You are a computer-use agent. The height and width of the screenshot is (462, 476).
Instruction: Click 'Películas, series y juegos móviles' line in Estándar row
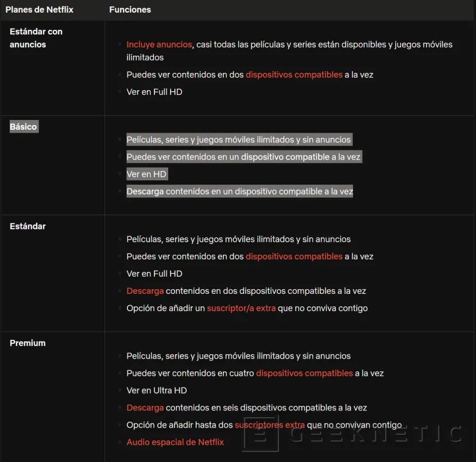pos(238,239)
